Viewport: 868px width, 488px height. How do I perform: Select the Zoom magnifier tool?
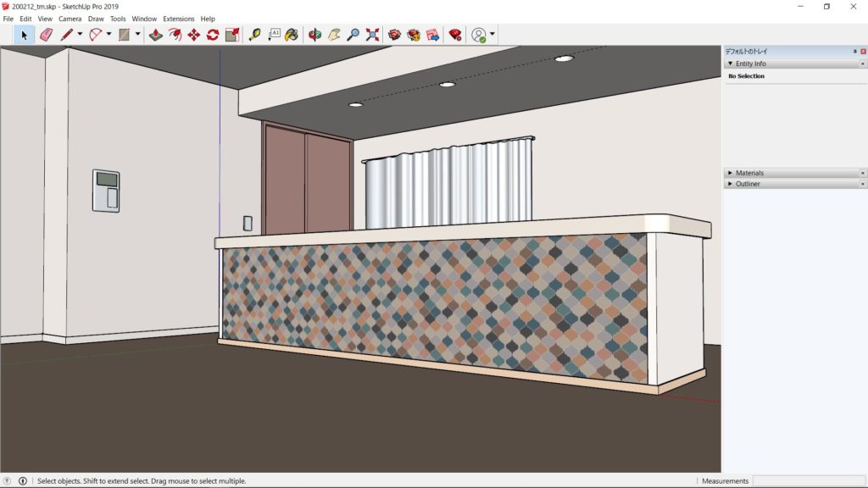[353, 35]
